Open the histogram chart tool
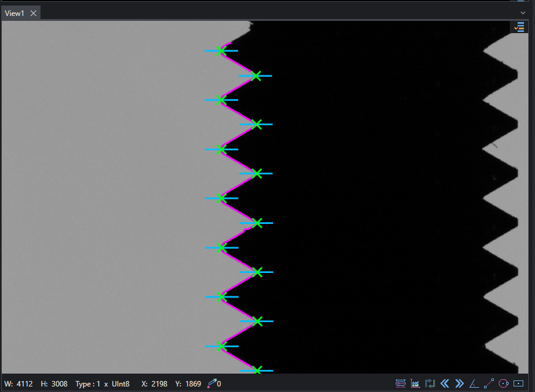Viewport: 535px width, 392px height. 415,383
